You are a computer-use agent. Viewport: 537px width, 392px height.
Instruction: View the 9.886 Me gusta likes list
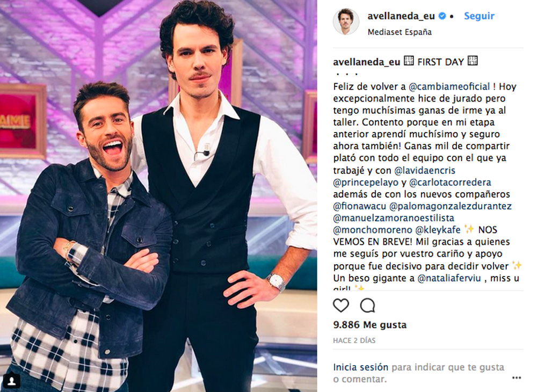click(370, 325)
